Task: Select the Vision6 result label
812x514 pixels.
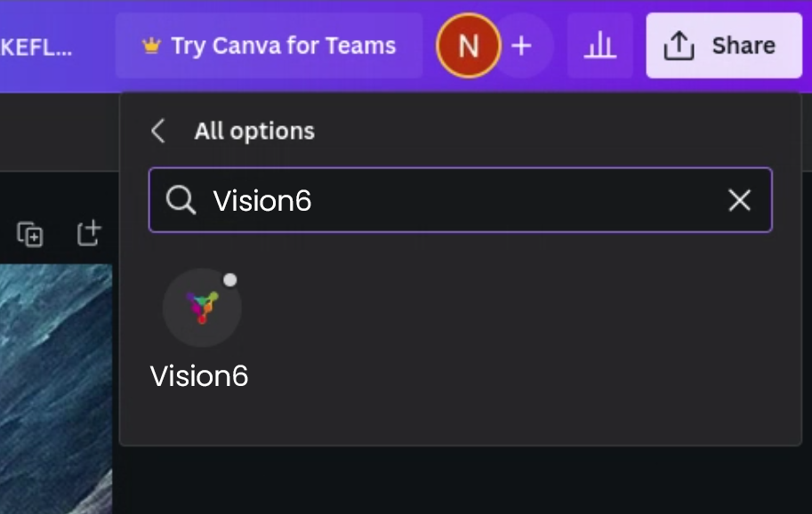Action: point(199,375)
